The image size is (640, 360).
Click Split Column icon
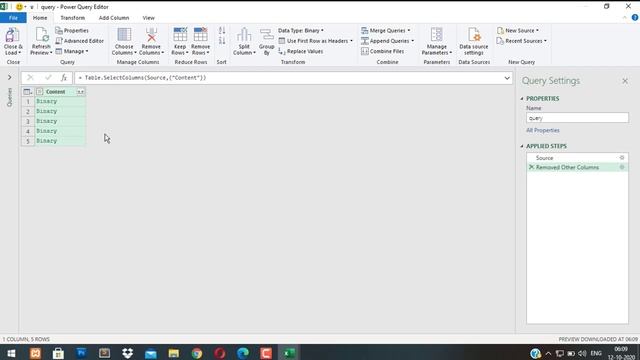[x=244, y=35]
